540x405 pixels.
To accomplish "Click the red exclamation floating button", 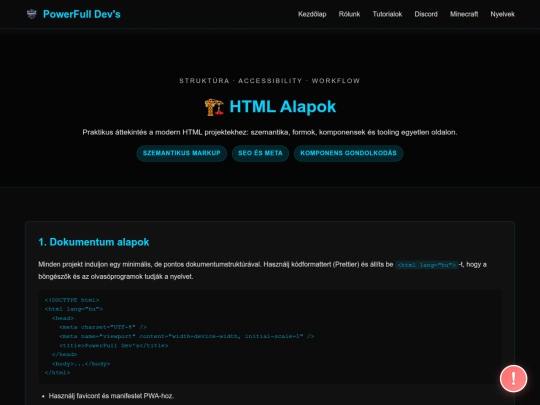I will (513, 378).
